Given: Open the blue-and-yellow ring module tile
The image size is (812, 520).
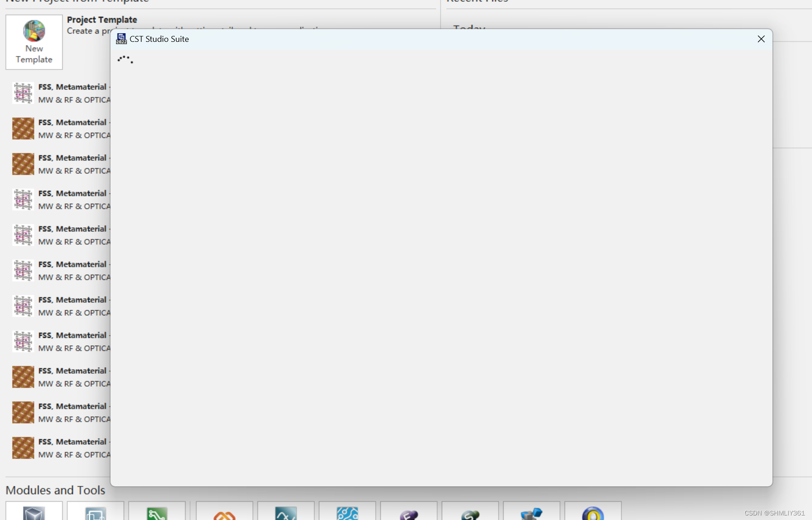Looking at the screenshot, I should (x=593, y=511).
